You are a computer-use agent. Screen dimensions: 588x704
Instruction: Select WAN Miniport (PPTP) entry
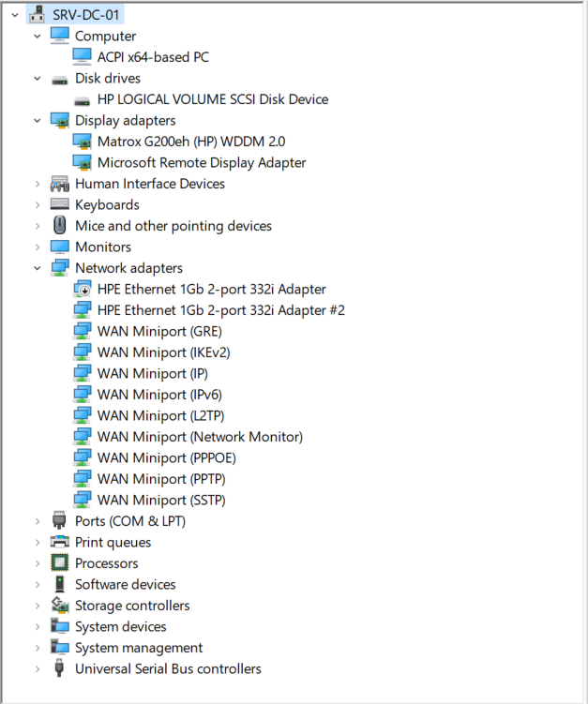pos(161,479)
